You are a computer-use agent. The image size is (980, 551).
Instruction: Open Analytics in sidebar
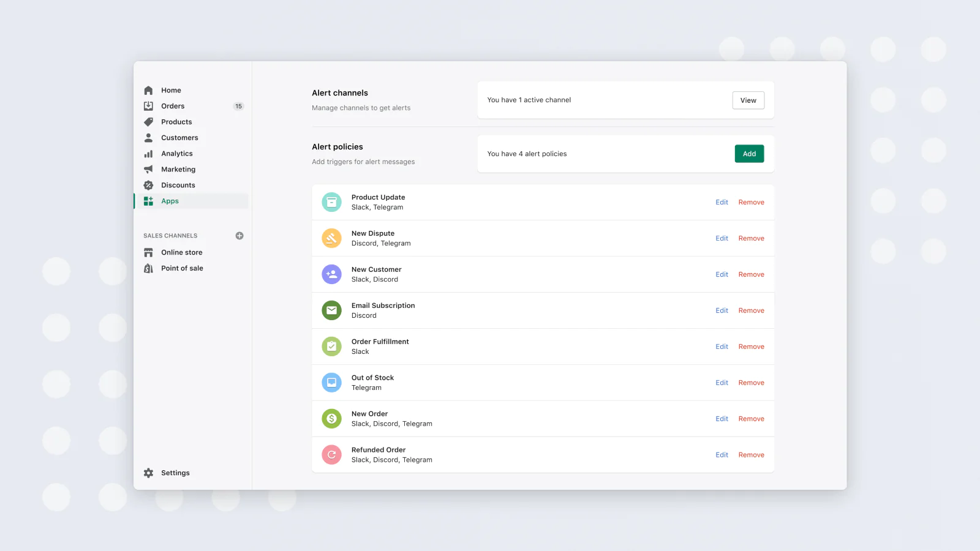pyautogui.click(x=177, y=154)
